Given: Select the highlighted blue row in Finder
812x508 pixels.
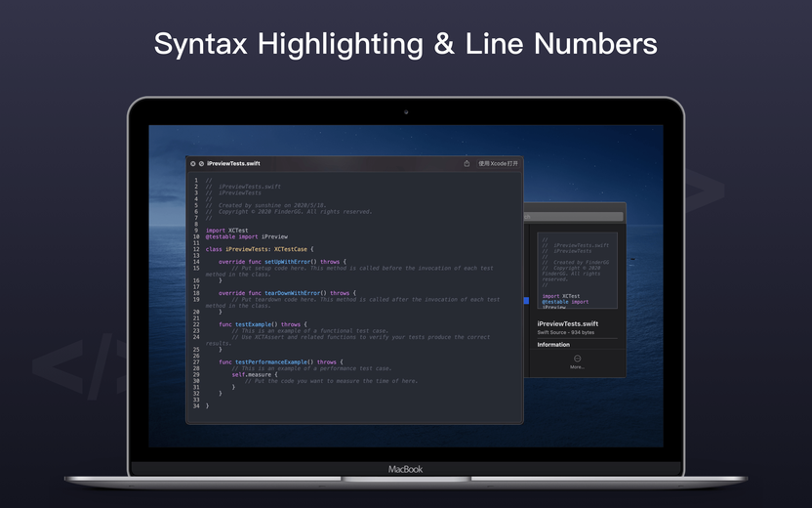Looking at the screenshot, I should [526, 301].
